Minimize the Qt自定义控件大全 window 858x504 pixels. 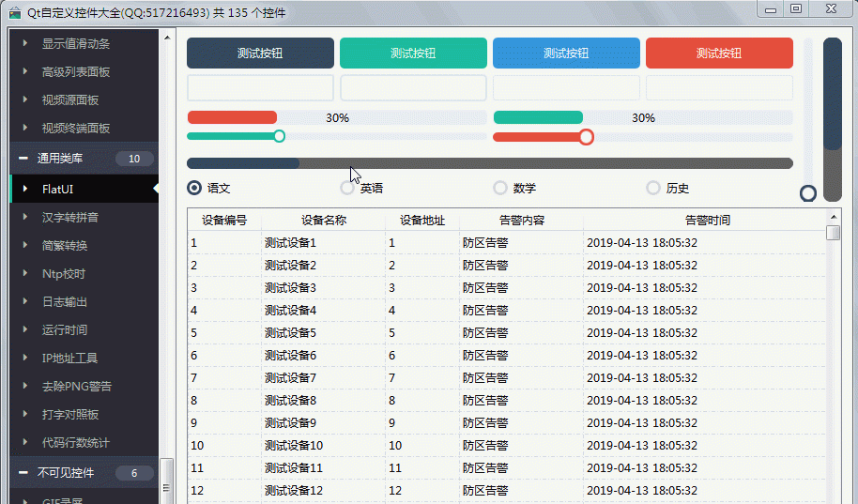click(x=771, y=9)
